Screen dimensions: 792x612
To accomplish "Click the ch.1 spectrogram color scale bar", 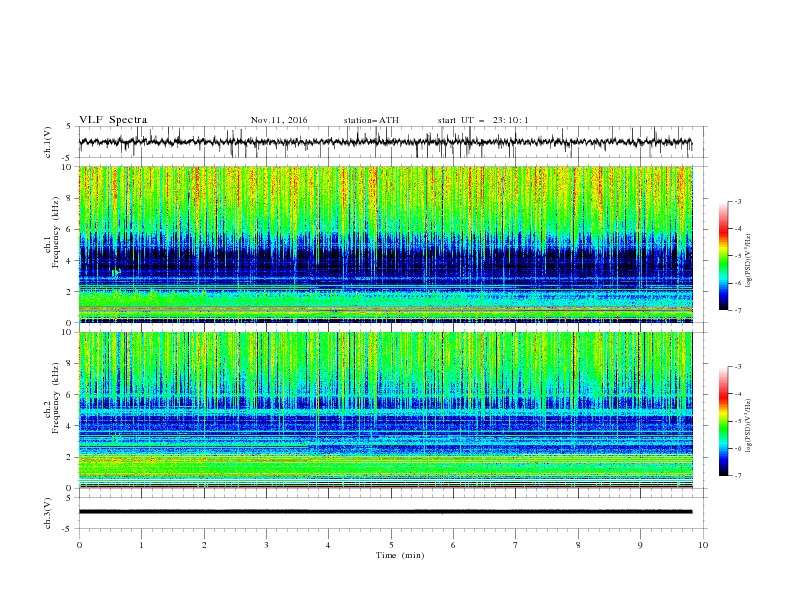I will (724, 256).
